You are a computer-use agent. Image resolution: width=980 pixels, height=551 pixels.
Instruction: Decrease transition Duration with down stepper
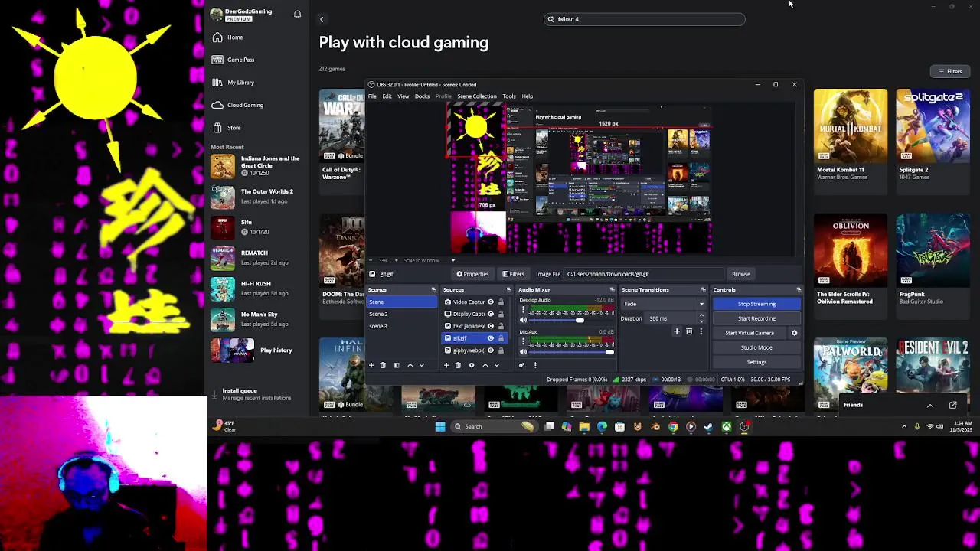pos(701,321)
